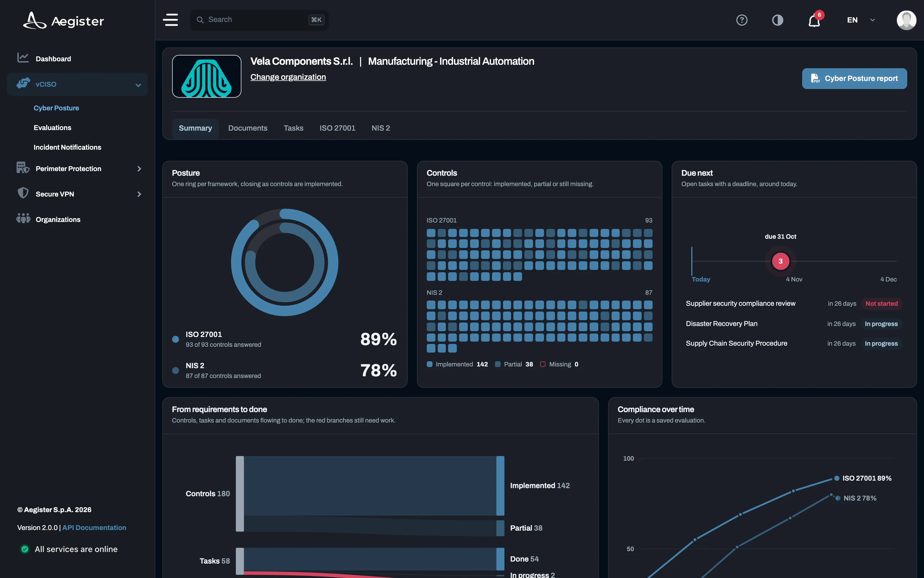924x578 pixels.
Task: Click the ISO 27001 legend dot in Posture
Action: coord(176,339)
